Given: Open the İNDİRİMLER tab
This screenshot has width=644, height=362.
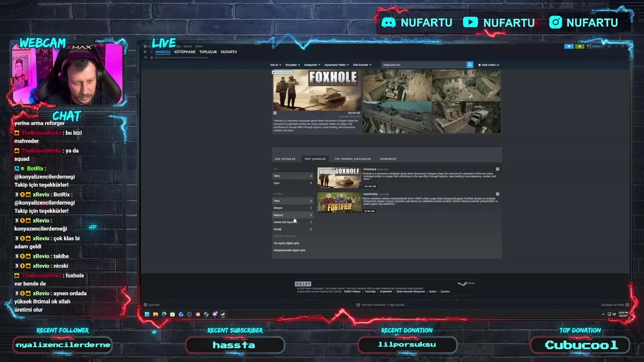Looking at the screenshot, I should [x=388, y=159].
